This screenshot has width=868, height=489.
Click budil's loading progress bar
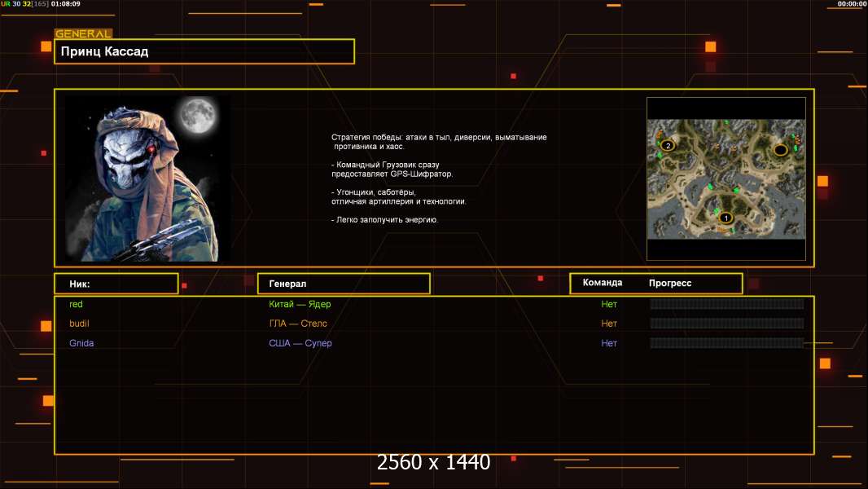pos(727,324)
